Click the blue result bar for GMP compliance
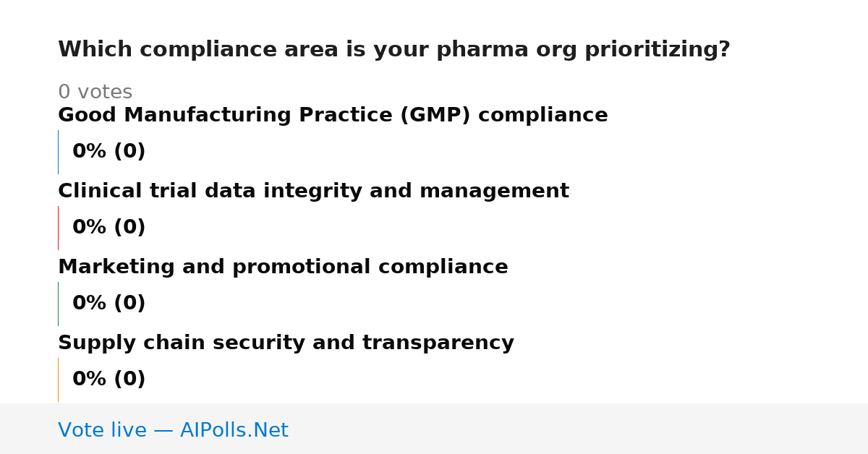 58,152
